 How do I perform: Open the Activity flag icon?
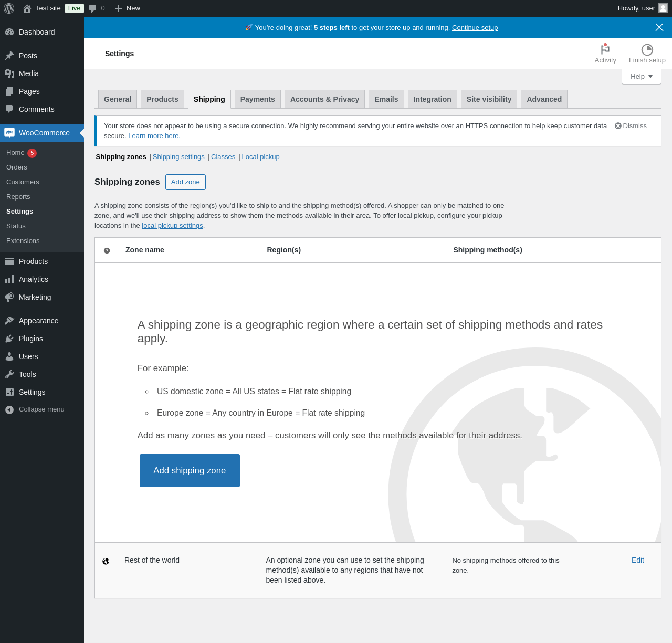click(605, 49)
